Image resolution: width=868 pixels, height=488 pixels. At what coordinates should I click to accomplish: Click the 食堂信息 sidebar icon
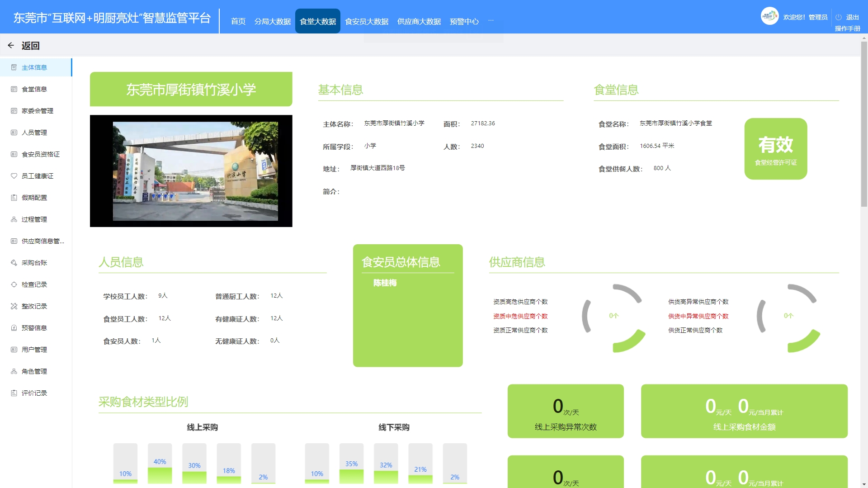click(14, 89)
